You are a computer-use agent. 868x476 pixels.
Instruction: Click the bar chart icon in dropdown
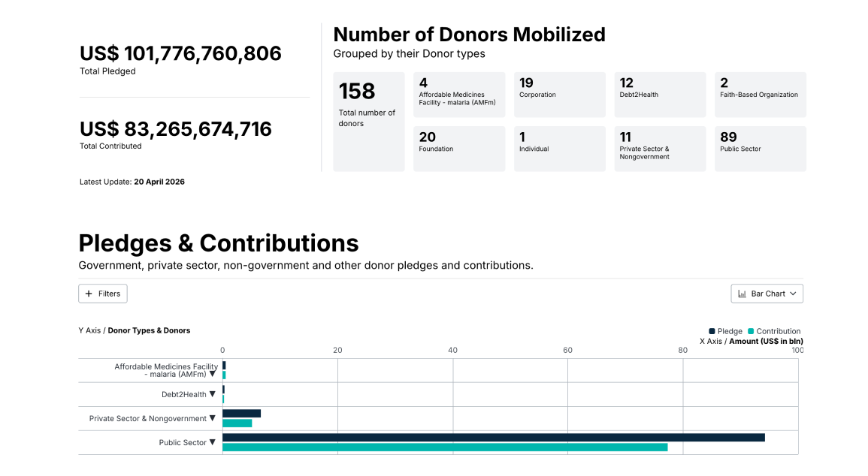click(742, 294)
